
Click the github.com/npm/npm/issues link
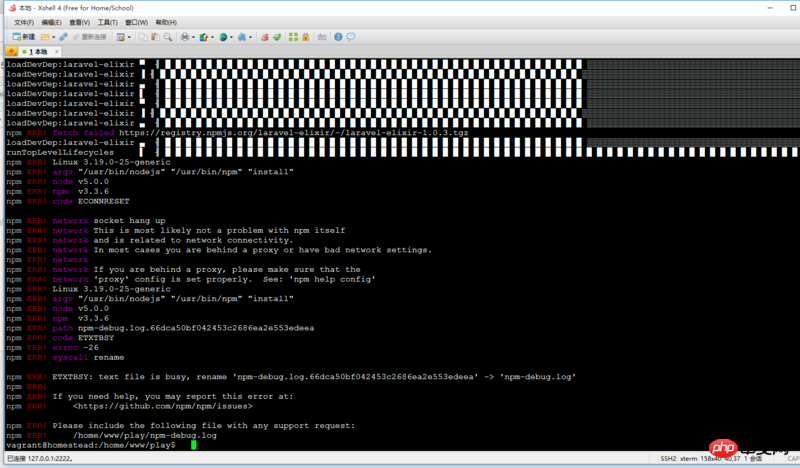[163, 406]
